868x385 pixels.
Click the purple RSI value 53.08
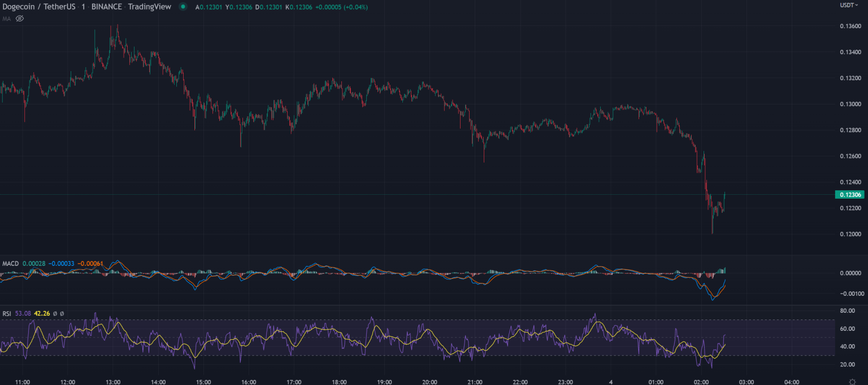(23, 313)
